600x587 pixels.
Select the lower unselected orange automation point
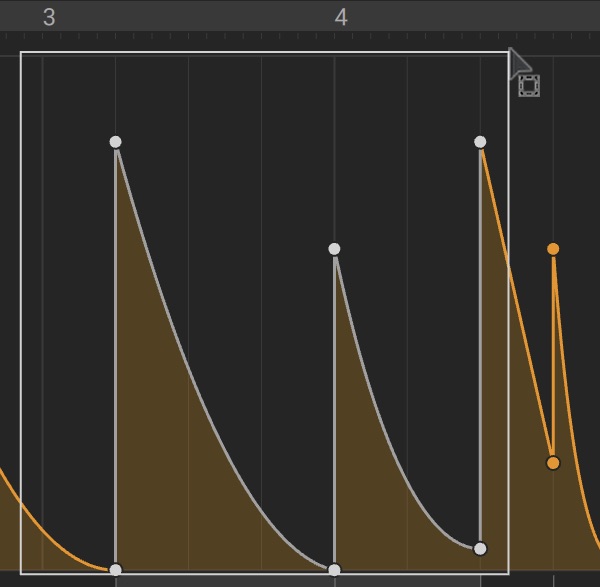click(553, 463)
